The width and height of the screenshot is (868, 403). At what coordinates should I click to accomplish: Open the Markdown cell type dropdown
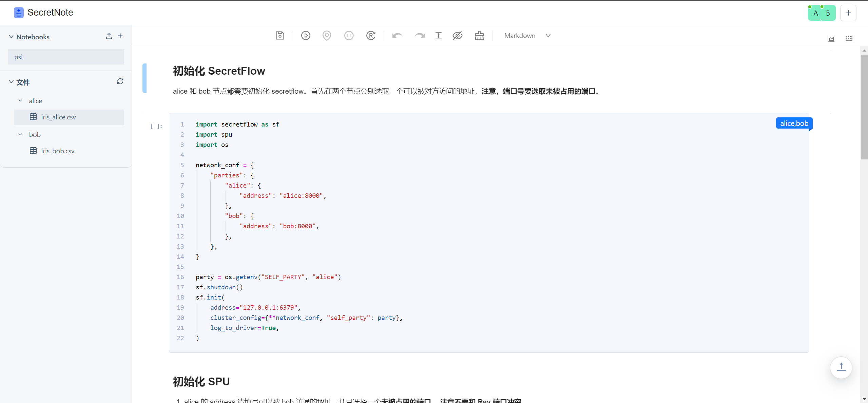(527, 36)
